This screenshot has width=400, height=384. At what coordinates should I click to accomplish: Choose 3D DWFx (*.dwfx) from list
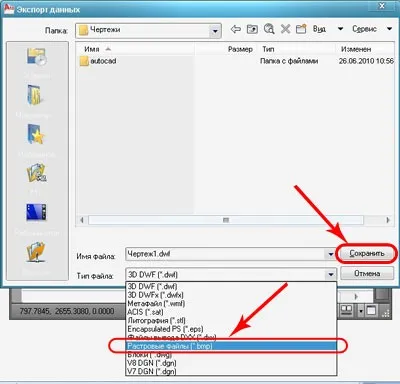coord(231,295)
